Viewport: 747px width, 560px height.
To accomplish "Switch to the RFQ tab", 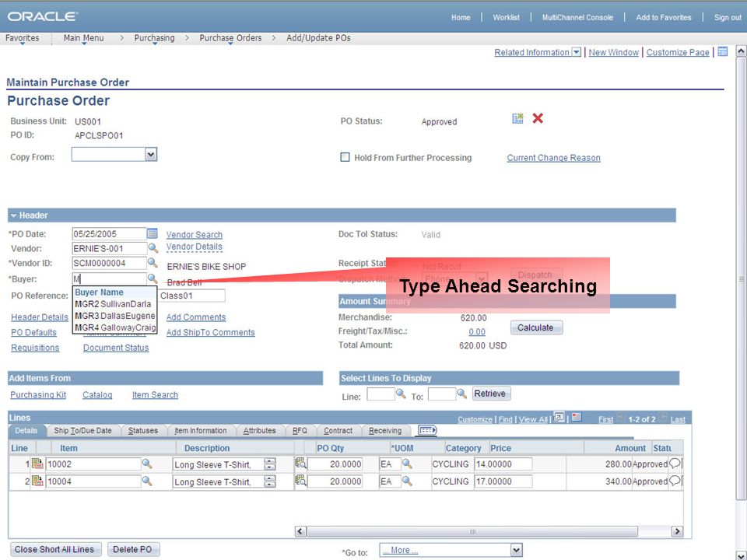I will [x=300, y=430].
